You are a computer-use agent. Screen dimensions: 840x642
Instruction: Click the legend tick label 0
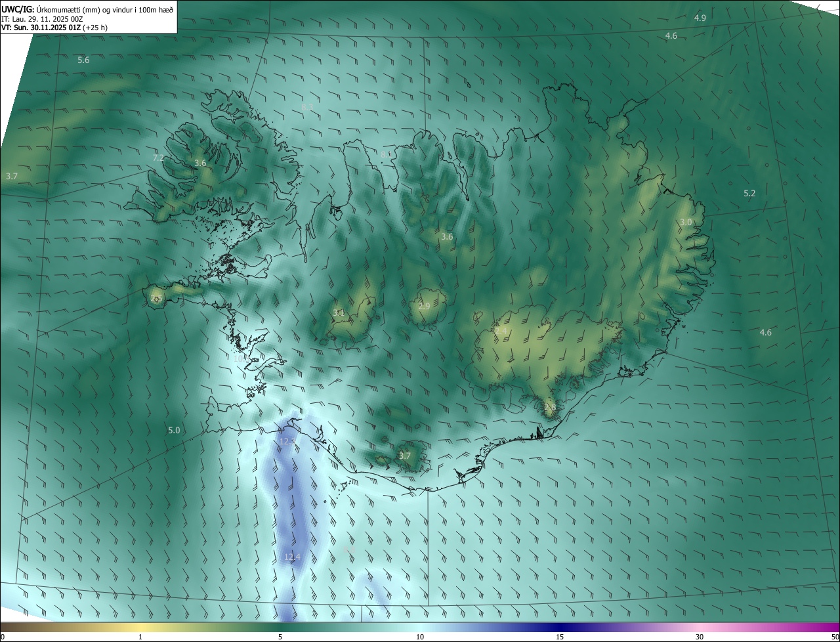tap(3, 637)
